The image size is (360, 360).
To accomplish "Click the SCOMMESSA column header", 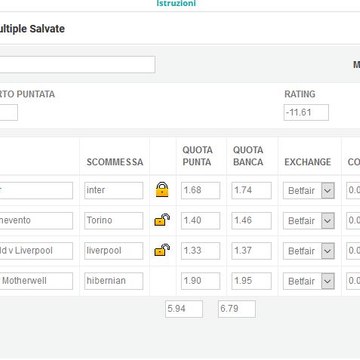I will pyautogui.click(x=115, y=162).
